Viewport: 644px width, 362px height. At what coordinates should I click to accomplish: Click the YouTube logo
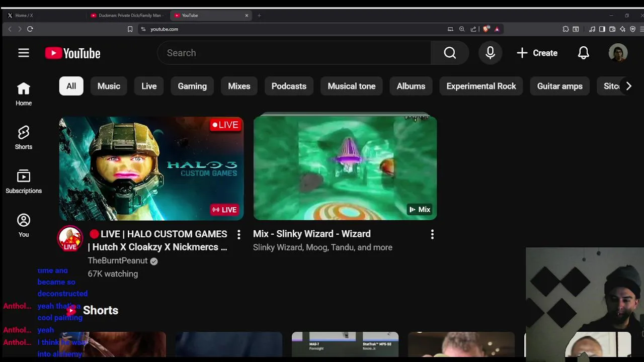(72, 53)
